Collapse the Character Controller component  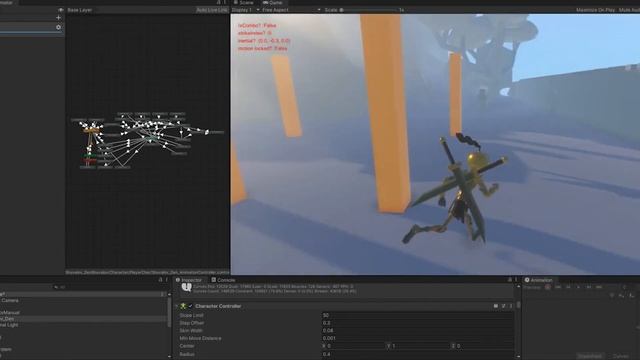(x=177, y=306)
